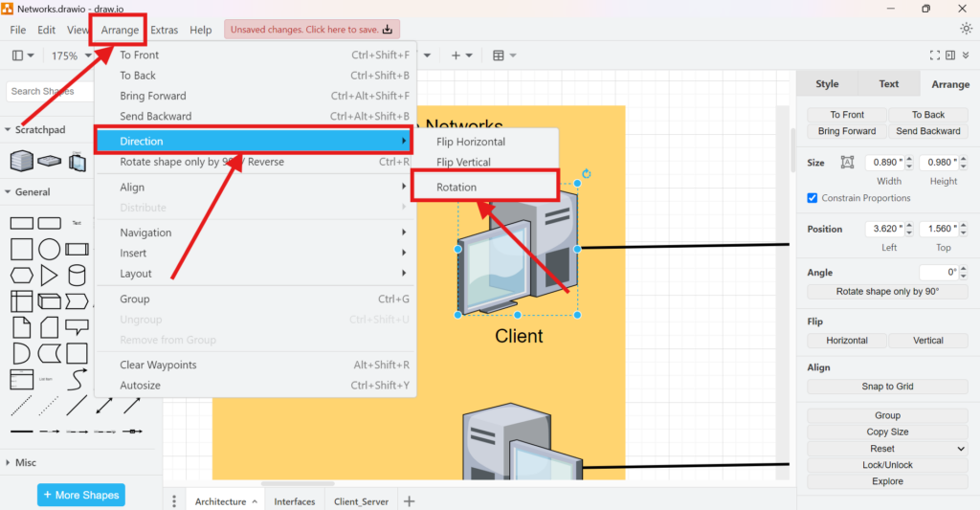This screenshot has width=980, height=510.
Task: Click the Left position input field
Action: [x=883, y=229]
